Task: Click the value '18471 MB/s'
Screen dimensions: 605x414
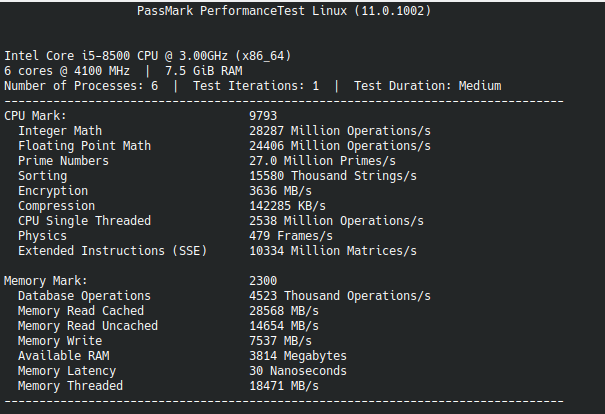Action: (284, 386)
